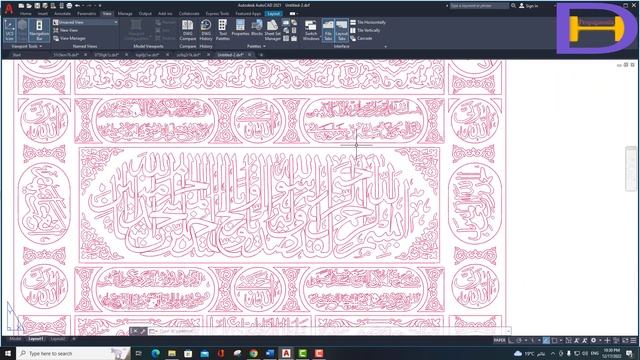640x360 pixels.
Task: Click the search magnifier icon
Action: coord(513,6)
